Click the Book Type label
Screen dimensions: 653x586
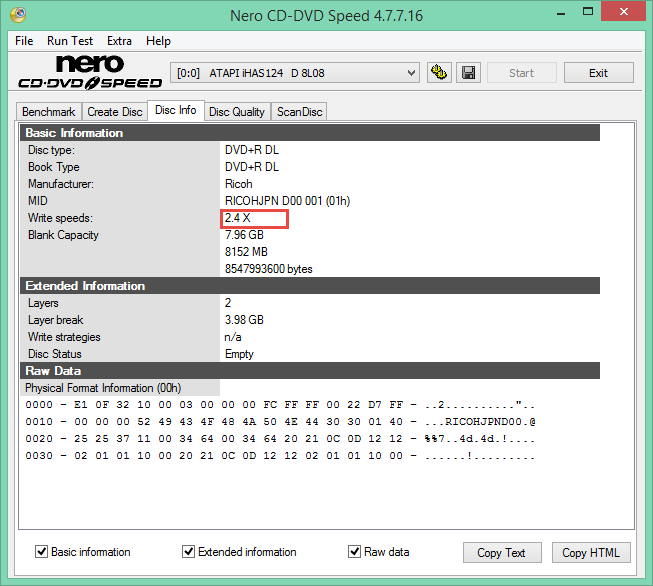(x=54, y=167)
